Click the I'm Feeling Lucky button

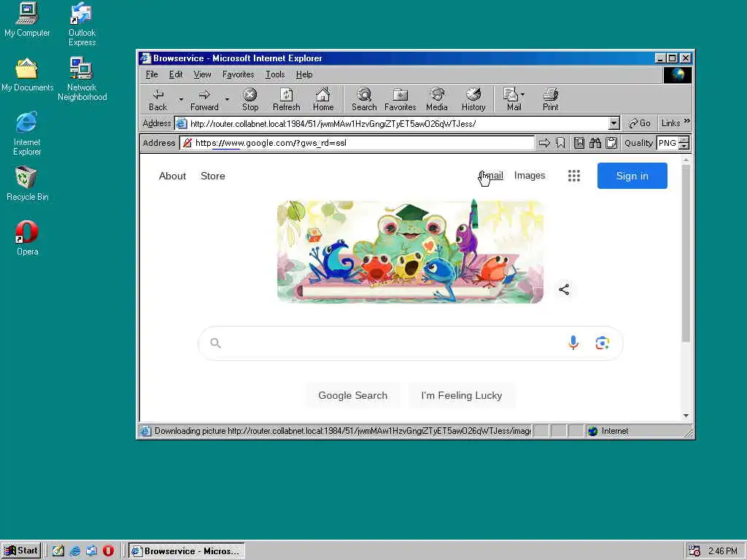[x=462, y=395]
